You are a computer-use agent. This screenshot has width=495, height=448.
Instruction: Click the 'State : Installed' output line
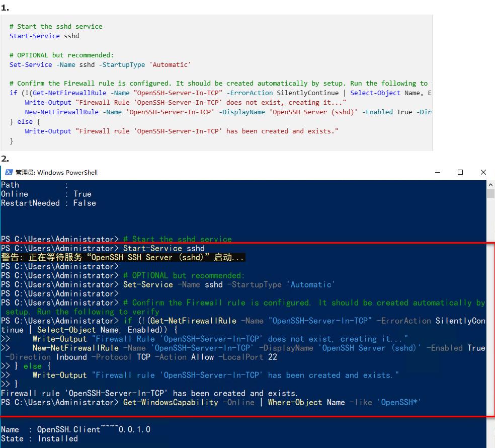pos(39,438)
